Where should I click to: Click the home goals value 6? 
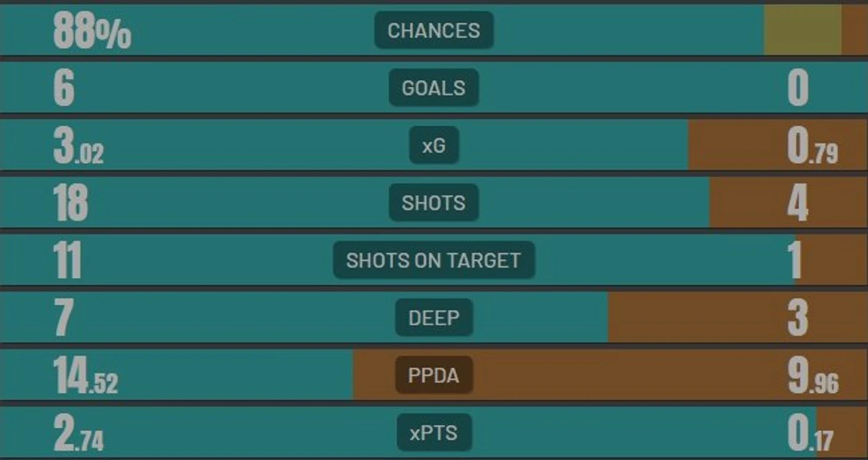(x=64, y=88)
